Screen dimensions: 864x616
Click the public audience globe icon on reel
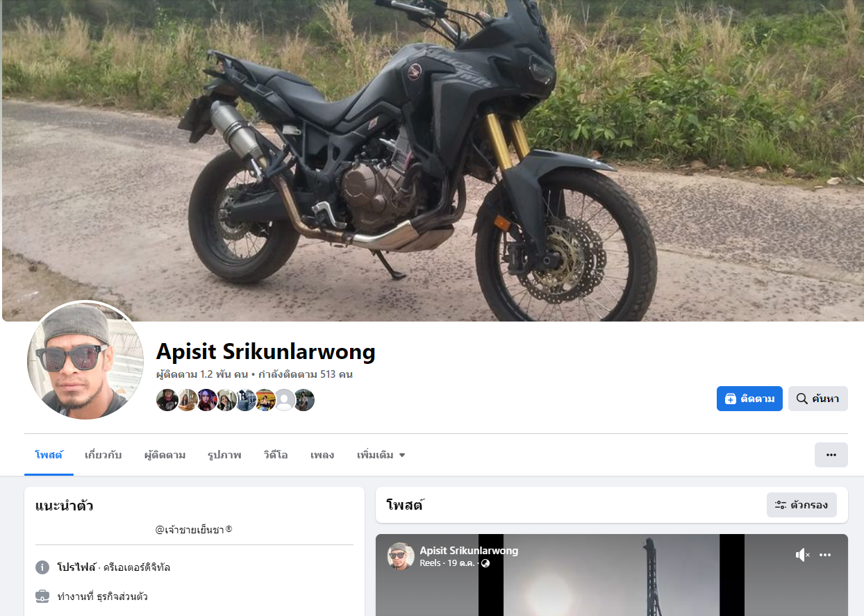point(485,563)
